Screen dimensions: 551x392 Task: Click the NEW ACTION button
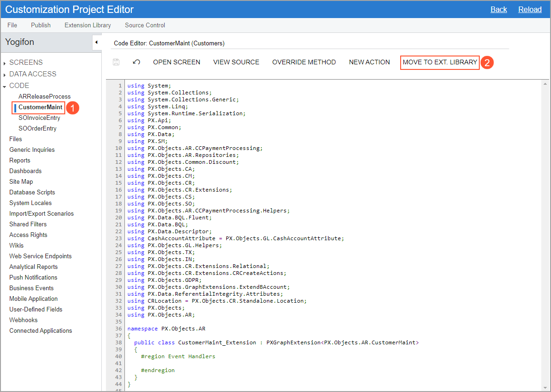coord(369,62)
